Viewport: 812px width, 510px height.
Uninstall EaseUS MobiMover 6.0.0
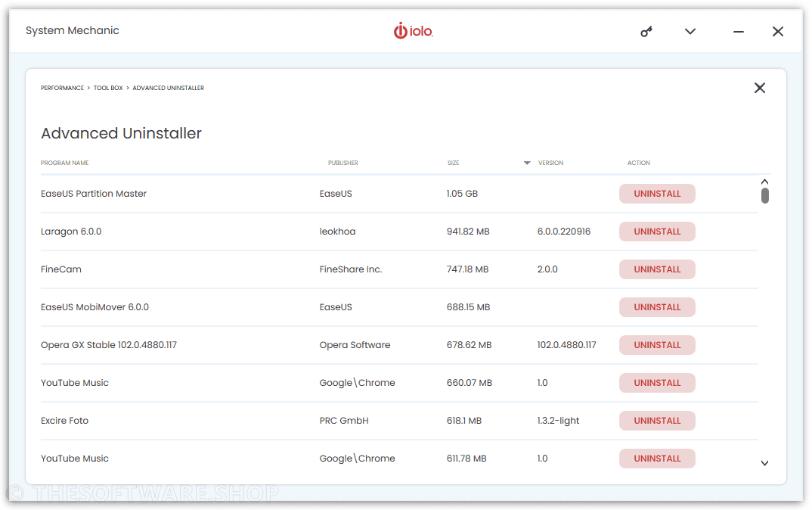[657, 307]
